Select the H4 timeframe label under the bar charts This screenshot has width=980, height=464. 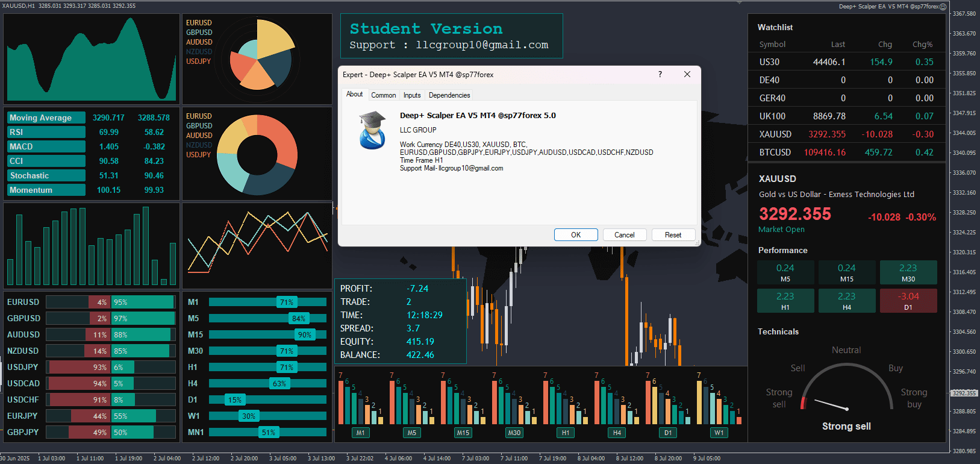pos(617,433)
